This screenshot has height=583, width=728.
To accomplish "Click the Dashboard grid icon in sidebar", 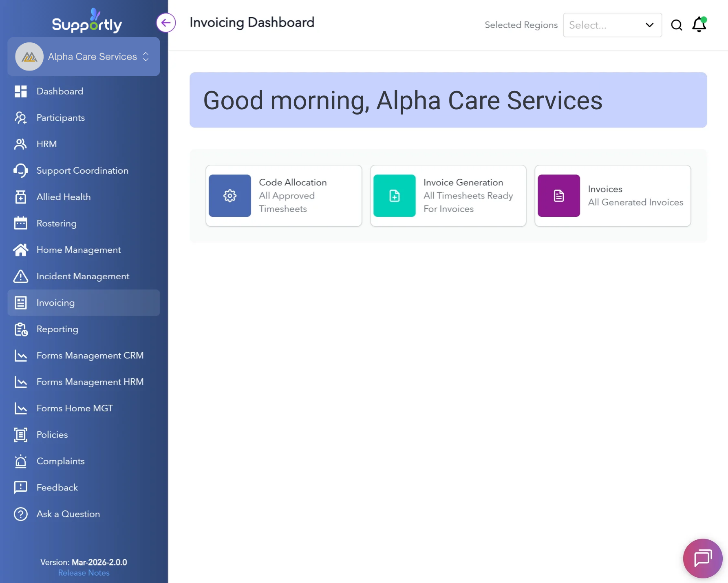I will (21, 91).
